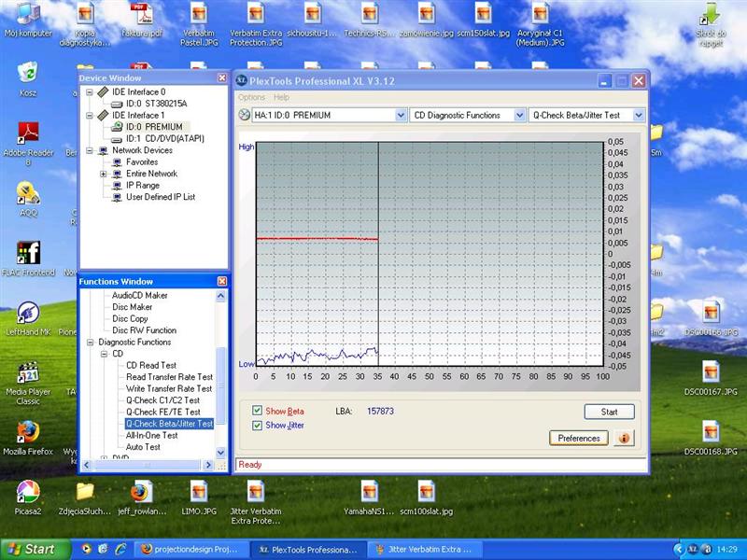
Task: Open the jeff_rowlan... Firefox file icon
Action: click(142, 497)
